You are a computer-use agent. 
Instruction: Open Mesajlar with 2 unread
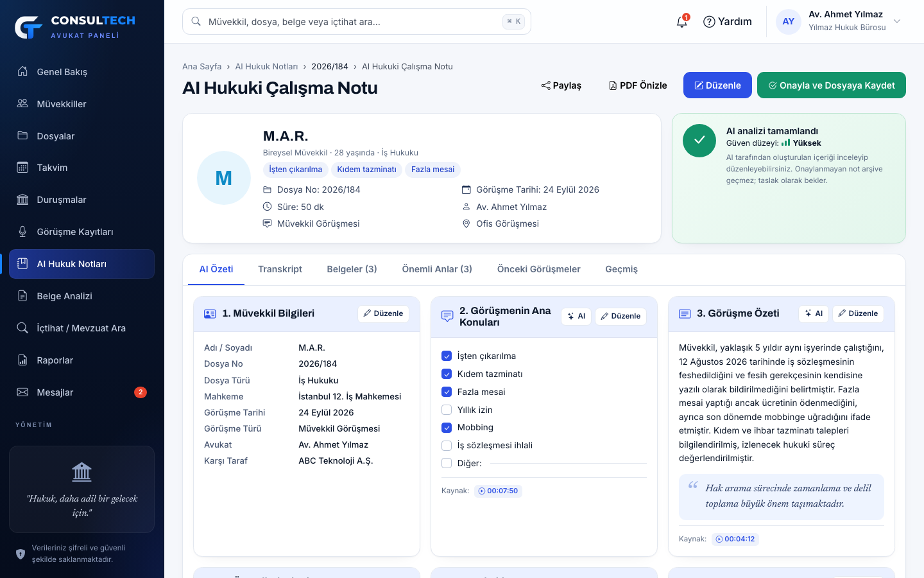coord(81,392)
